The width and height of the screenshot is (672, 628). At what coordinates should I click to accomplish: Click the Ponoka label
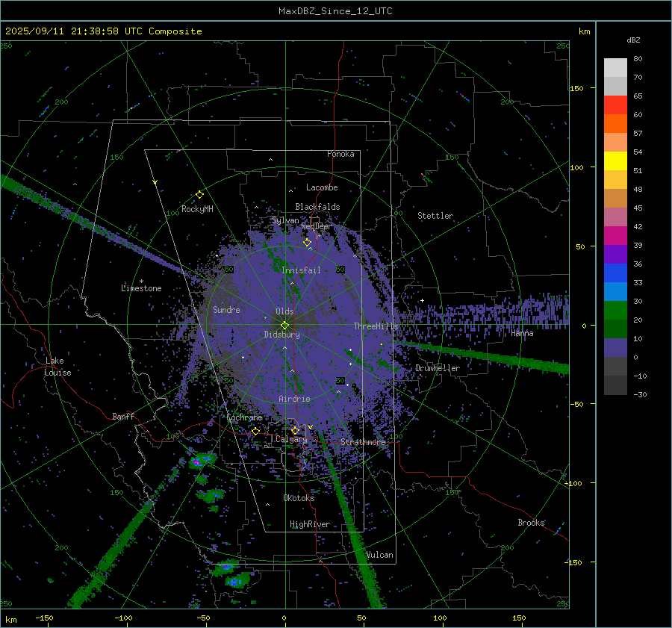340,155
